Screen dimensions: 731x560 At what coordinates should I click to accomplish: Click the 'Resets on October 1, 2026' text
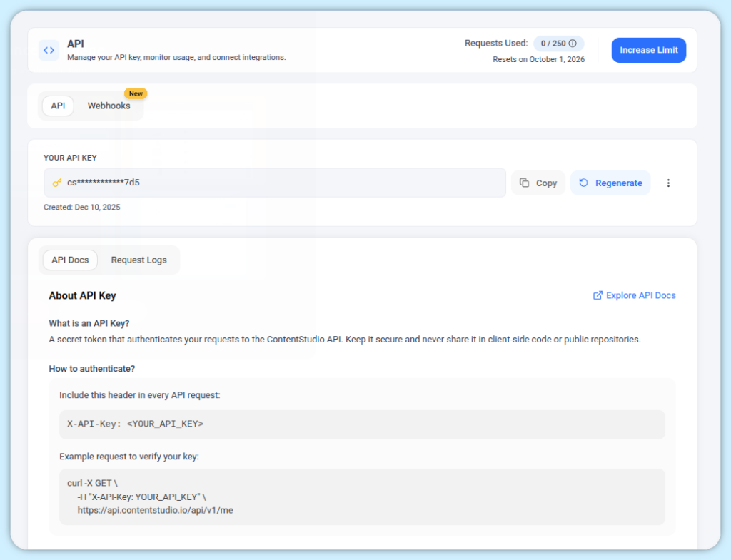(538, 60)
